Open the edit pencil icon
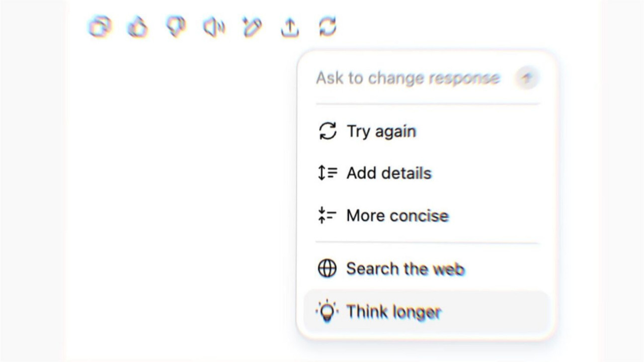The height and width of the screenshot is (362, 644). [x=252, y=27]
